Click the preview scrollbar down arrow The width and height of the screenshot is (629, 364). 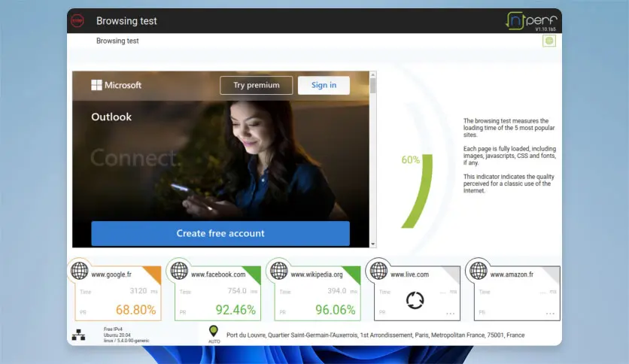tap(373, 244)
